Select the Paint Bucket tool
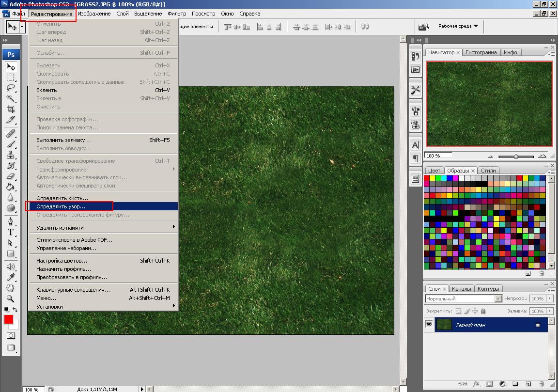Image resolution: width=559 pixels, height=392 pixels. click(x=11, y=187)
